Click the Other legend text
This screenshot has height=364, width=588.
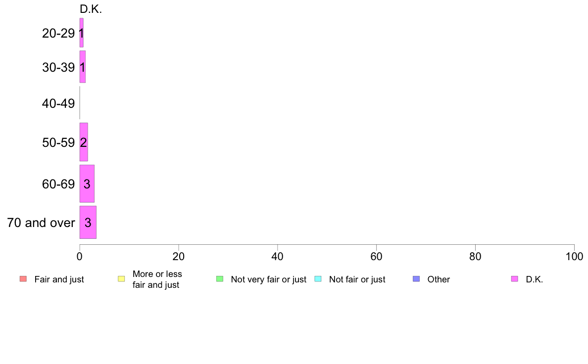(x=439, y=279)
